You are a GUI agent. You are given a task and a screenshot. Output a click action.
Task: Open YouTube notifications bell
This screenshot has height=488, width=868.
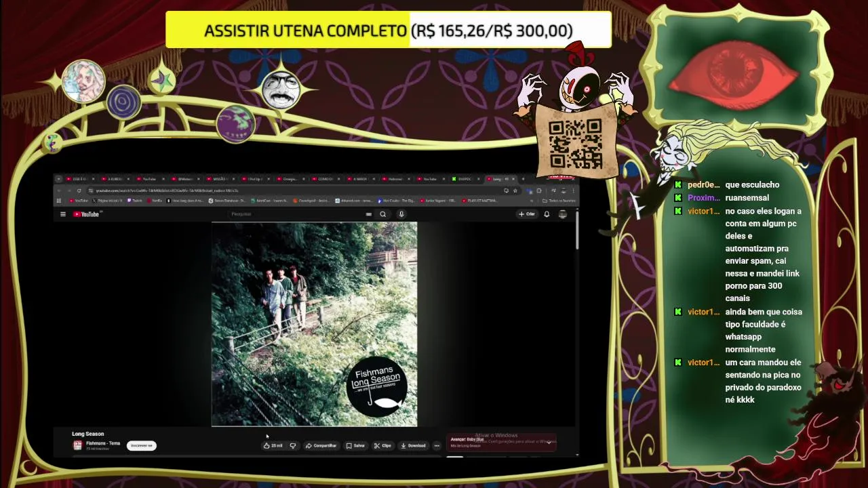pos(547,214)
